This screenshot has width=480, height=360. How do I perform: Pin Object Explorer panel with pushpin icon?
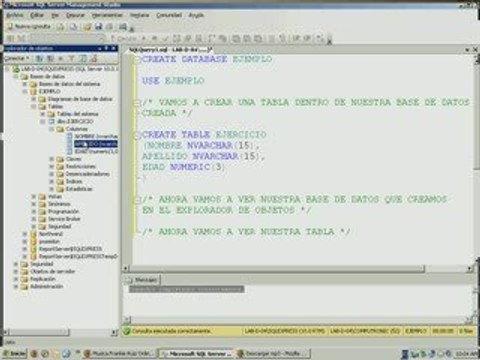tap(106, 48)
